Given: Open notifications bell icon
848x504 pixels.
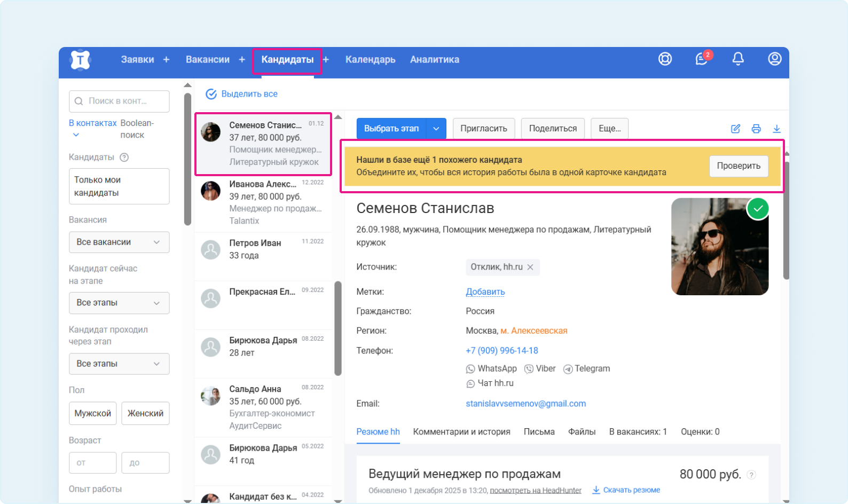Looking at the screenshot, I should pos(738,59).
